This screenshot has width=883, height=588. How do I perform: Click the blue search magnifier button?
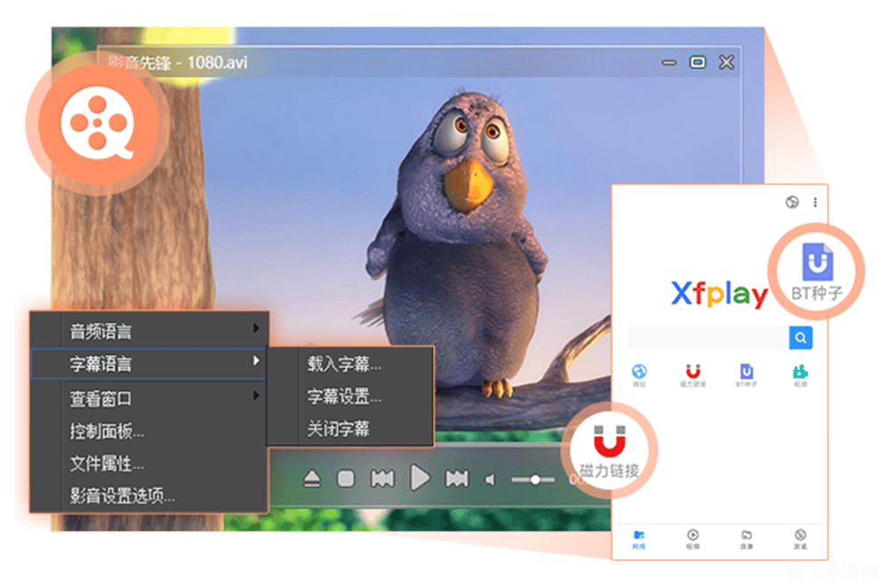pos(800,338)
